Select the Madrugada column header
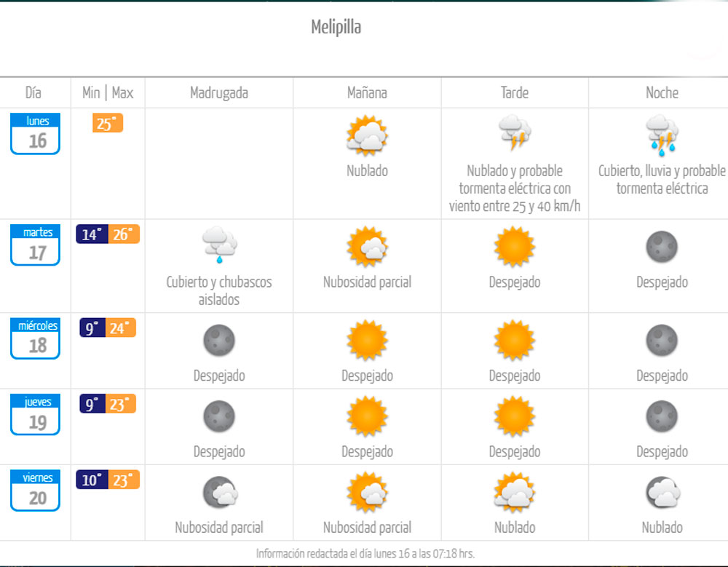Image resolution: width=728 pixels, height=567 pixels. tap(219, 92)
